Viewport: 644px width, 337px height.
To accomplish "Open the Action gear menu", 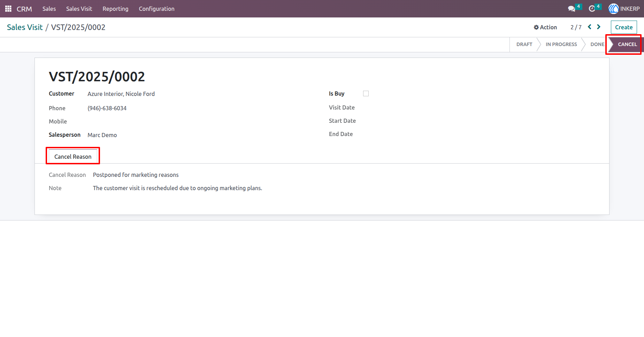I will pyautogui.click(x=545, y=27).
